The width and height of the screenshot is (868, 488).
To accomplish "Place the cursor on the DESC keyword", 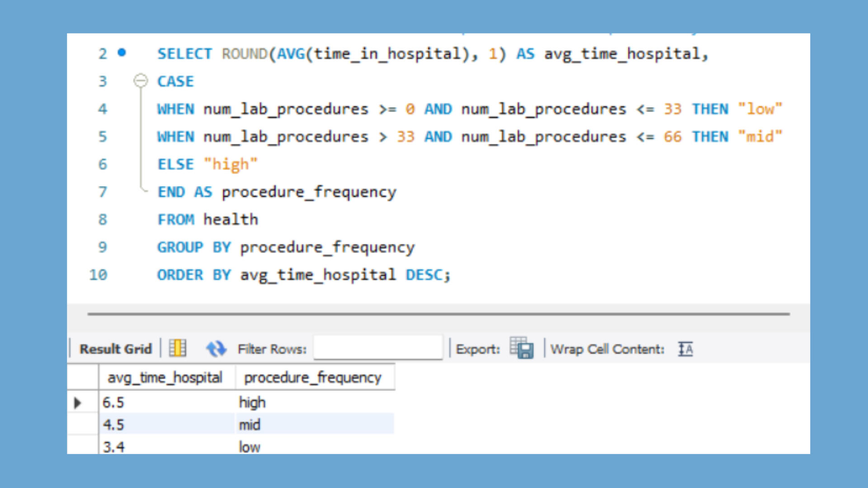I will coord(424,275).
